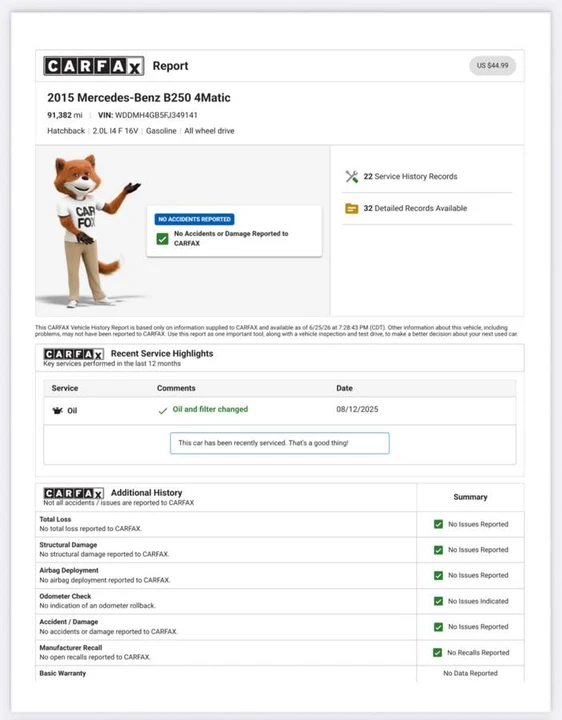Click the Manufacturer Recall green checkbox
Screen dimensions: 562x720
pos(438,653)
